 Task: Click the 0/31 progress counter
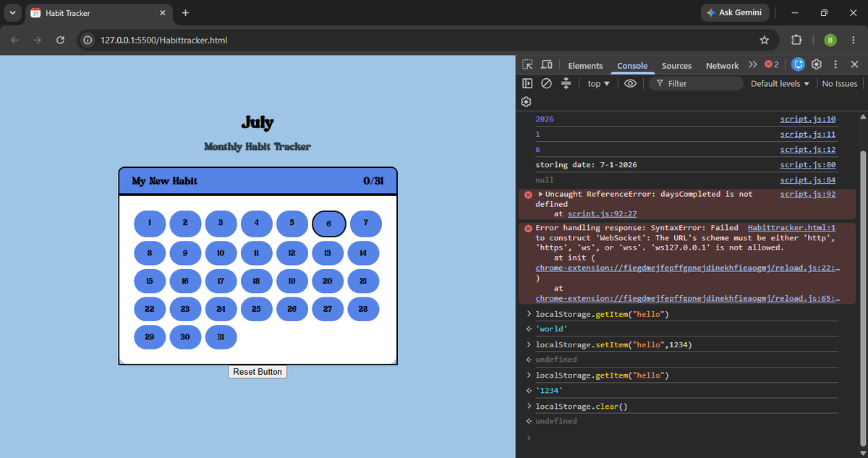373,181
